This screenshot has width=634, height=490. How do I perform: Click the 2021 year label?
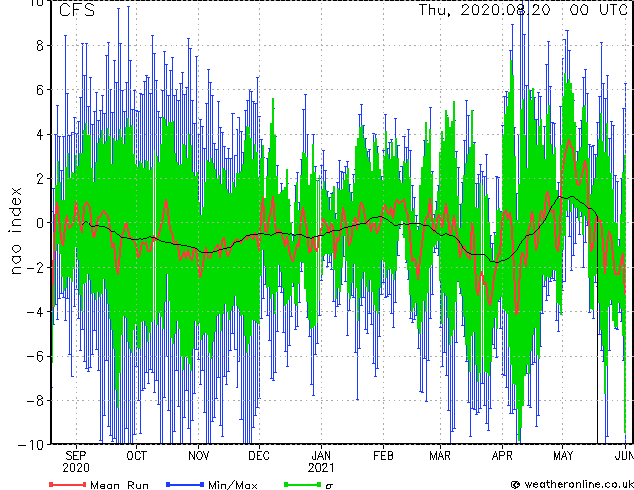tap(321, 467)
